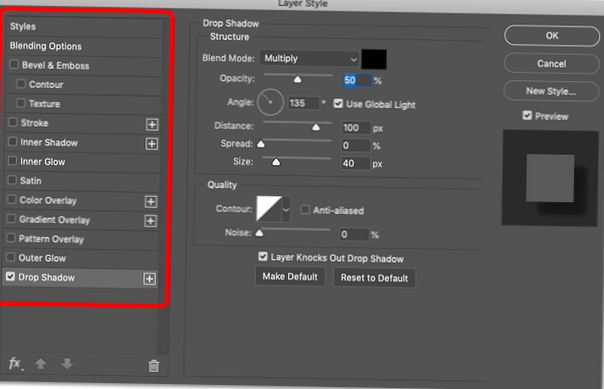Click the Opacity value field
The width and height of the screenshot is (604, 389).
coord(357,80)
